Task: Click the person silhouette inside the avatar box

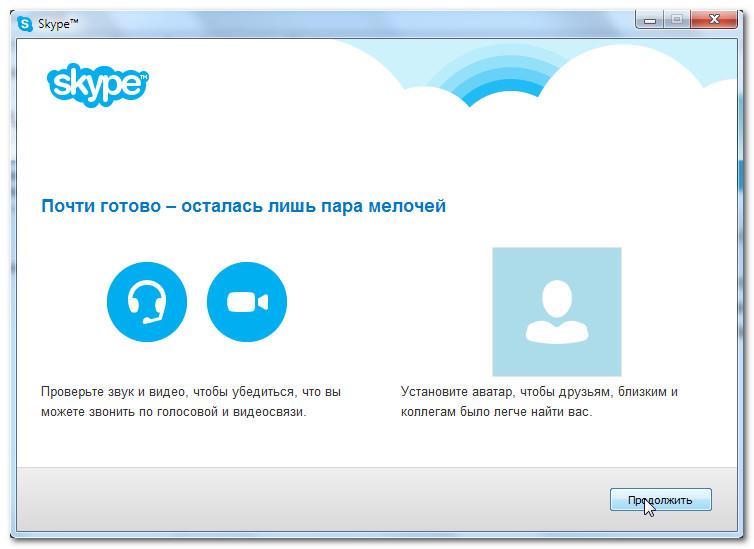Action: (x=556, y=313)
